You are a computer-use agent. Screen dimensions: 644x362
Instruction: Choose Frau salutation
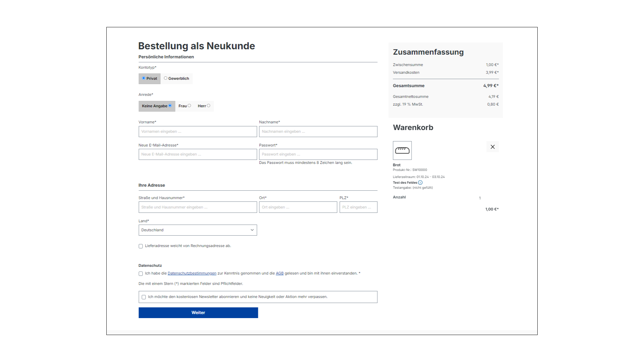click(x=184, y=106)
